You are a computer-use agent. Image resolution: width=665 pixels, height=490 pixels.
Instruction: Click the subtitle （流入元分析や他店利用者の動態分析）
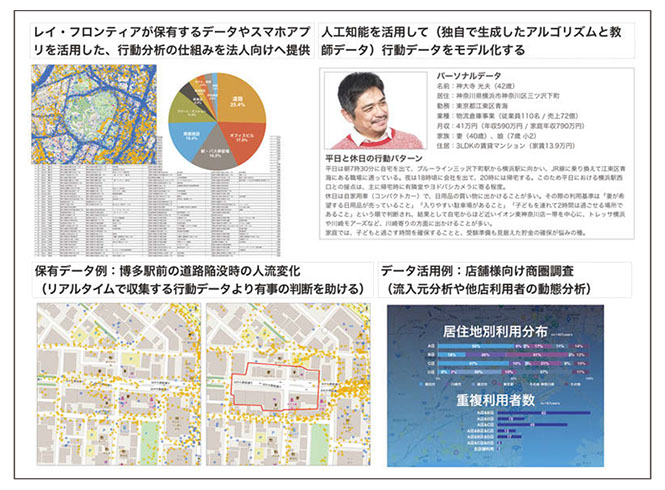488,289
